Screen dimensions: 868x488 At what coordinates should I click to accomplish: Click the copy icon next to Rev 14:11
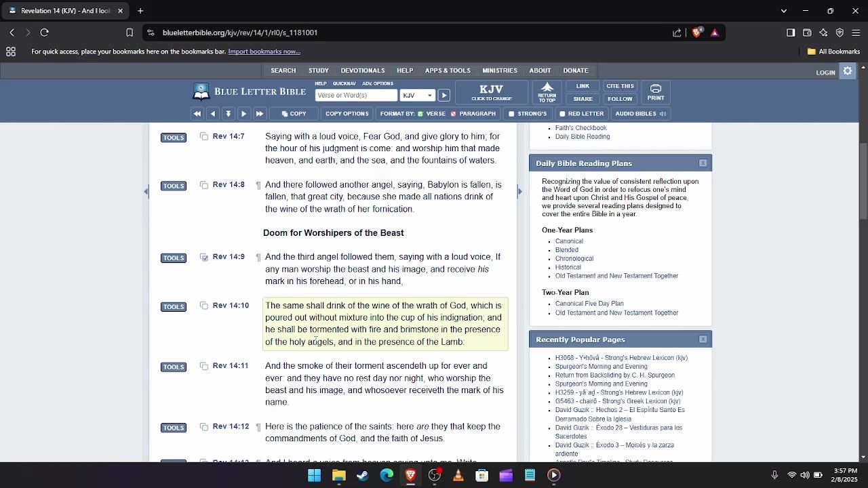click(204, 366)
